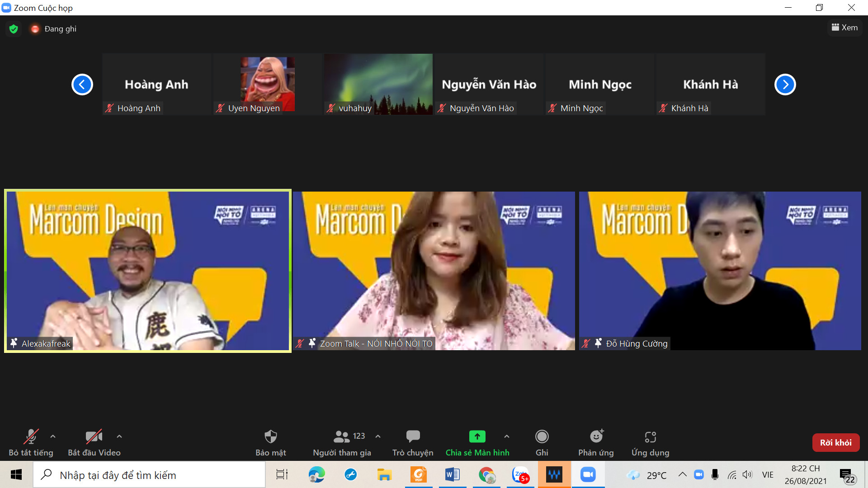The height and width of the screenshot is (488, 868).
Task: Open Foxit PDF app on taskbar
Action: tap(419, 475)
